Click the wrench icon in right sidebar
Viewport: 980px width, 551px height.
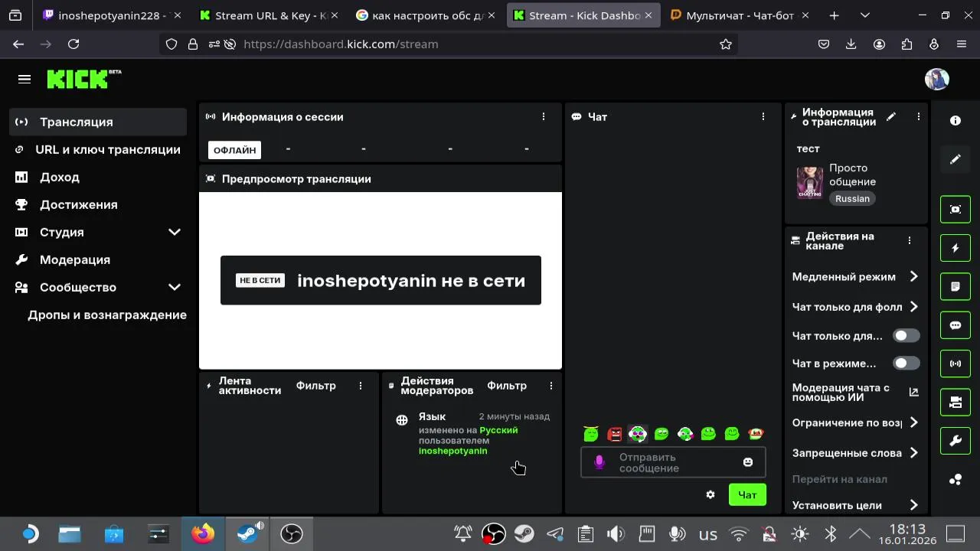tap(955, 441)
